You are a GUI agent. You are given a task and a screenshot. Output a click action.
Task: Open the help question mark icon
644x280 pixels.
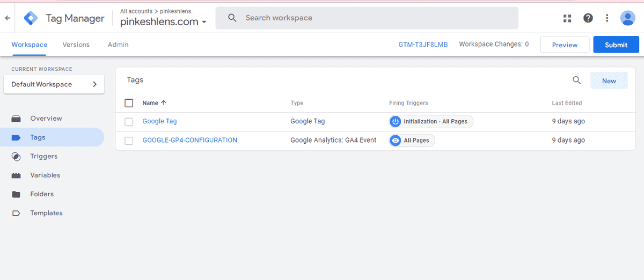[588, 18]
